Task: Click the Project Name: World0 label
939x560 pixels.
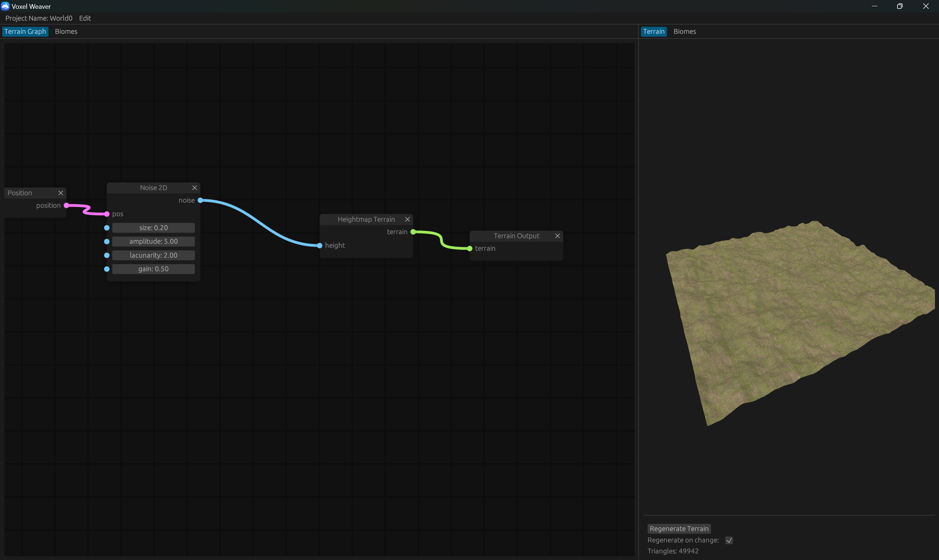Action: coord(39,18)
